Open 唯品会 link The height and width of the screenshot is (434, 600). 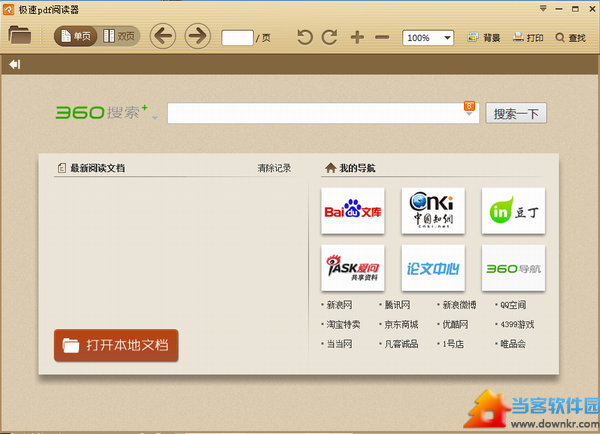513,344
